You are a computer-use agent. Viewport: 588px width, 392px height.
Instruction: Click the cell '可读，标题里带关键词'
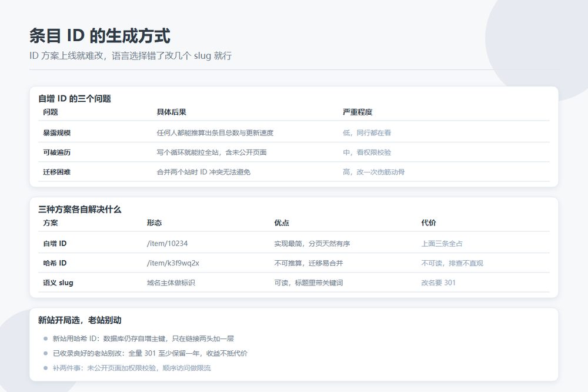pos(309,283)
